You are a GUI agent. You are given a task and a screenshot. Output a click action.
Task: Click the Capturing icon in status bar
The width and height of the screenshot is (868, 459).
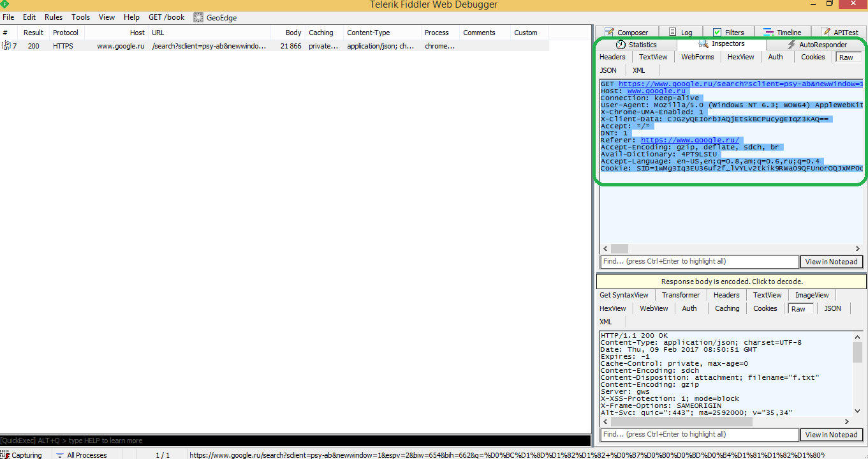pos(6,455)
